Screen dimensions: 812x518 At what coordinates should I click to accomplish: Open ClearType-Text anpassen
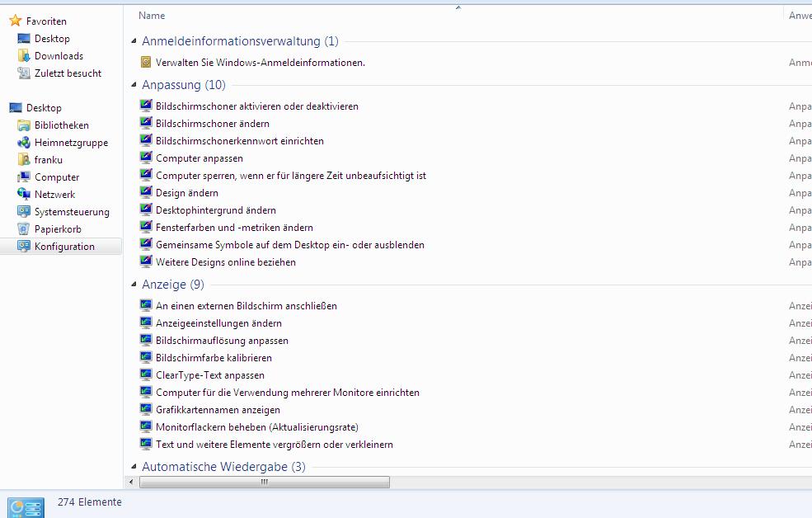click(210, 375)
